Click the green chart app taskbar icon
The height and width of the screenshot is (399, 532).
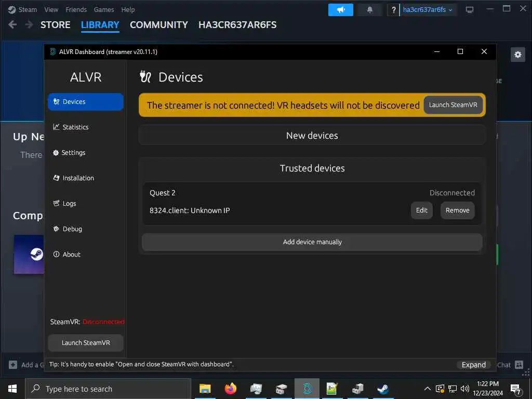(x=332, y=389)
